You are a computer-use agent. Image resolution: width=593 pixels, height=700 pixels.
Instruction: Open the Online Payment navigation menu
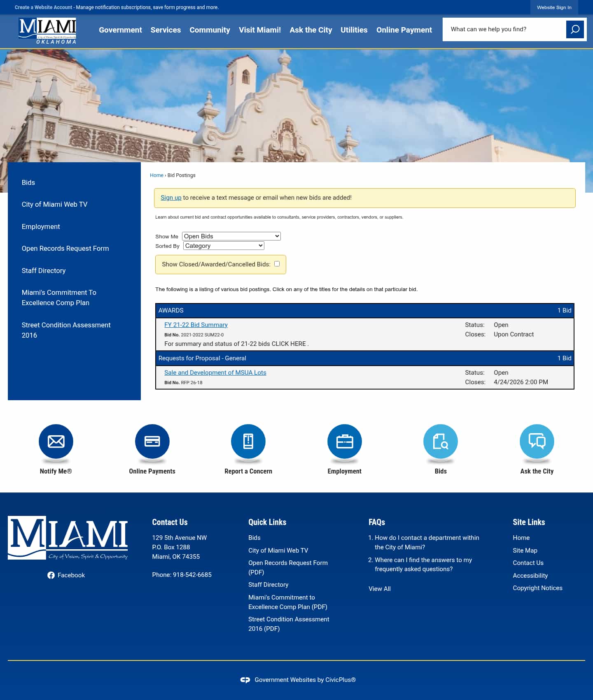click(x=404, y=30)
